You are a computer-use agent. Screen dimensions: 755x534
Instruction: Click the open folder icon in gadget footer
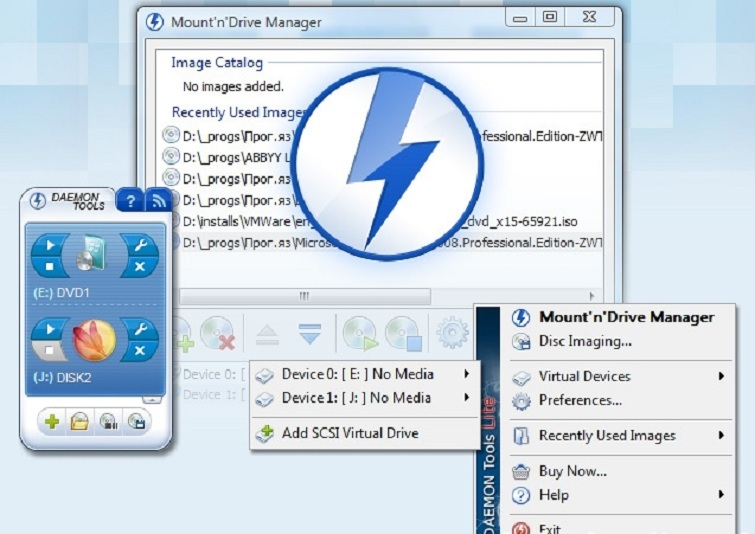click(x=79, y=422)
